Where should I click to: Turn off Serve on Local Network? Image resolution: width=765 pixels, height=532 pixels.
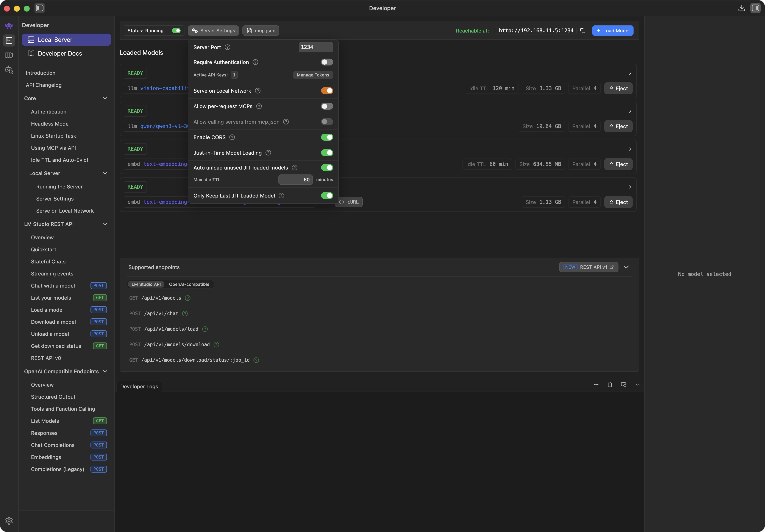(326, 91)
